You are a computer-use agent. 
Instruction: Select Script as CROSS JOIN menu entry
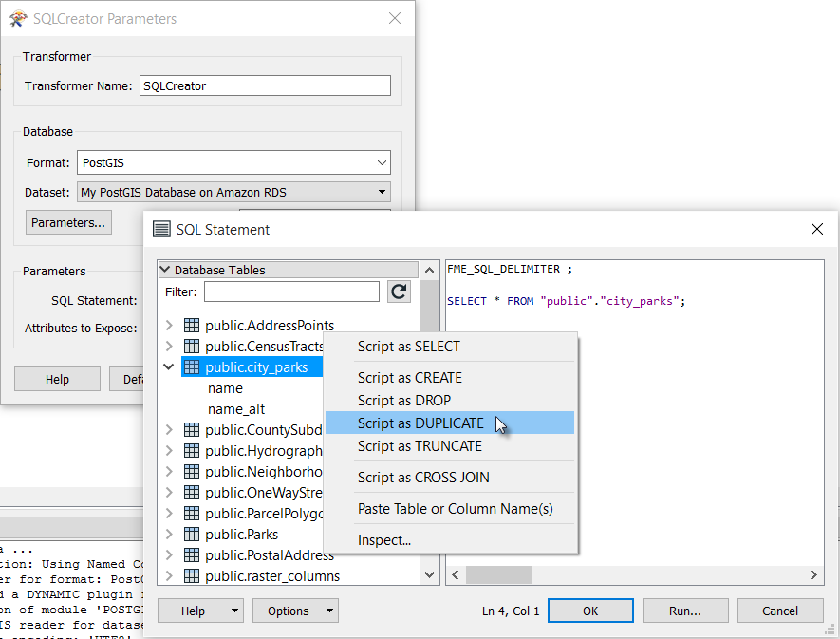click(423, 478)
